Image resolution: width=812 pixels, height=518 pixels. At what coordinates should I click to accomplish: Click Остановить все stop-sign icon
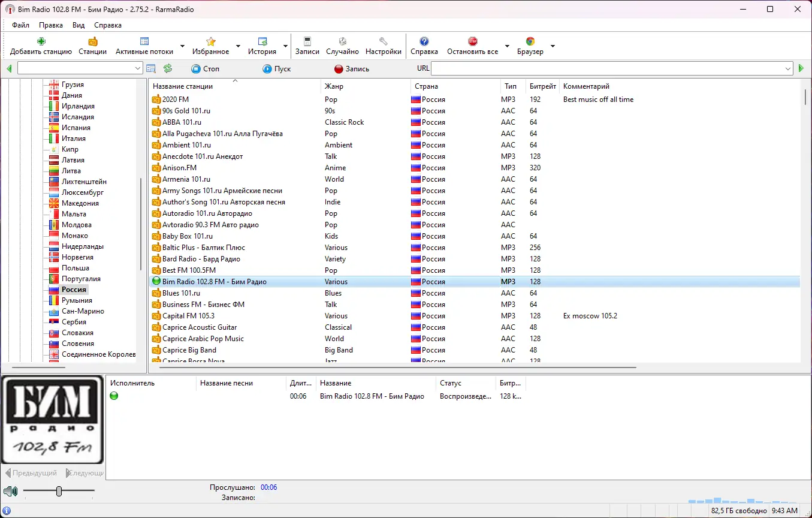(472, 41)
